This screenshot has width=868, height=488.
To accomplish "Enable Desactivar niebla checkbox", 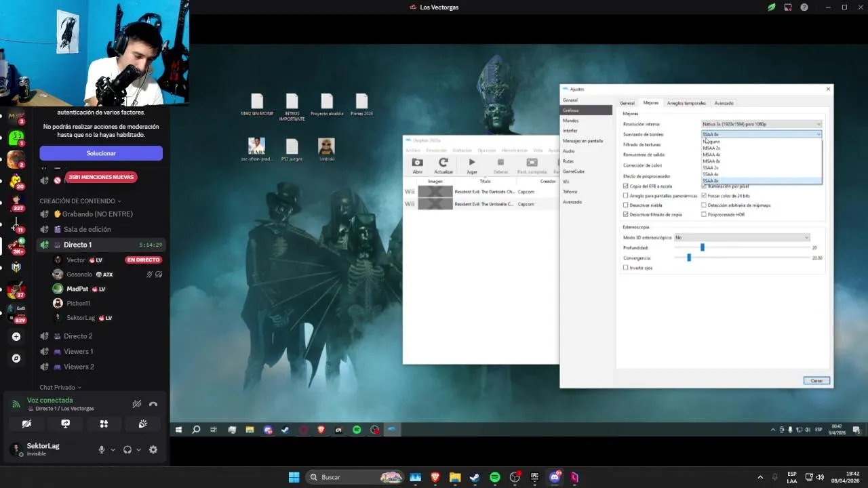I will (x=625, y=205).
